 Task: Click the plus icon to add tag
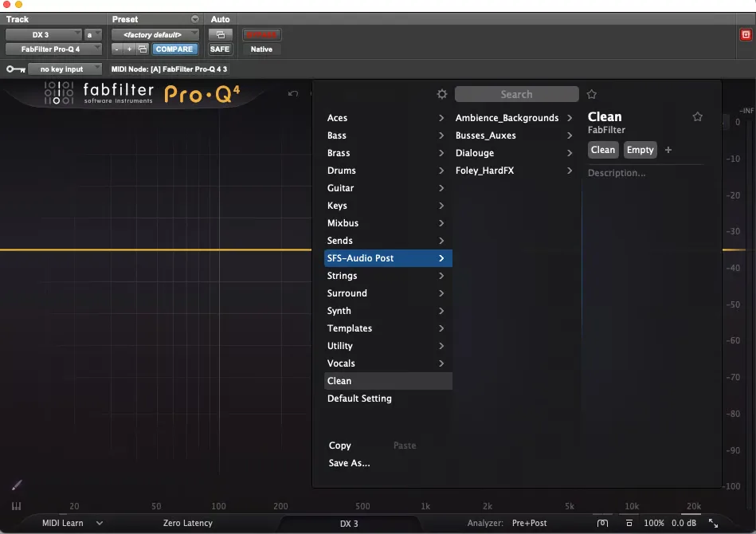[x=668, y=150]
